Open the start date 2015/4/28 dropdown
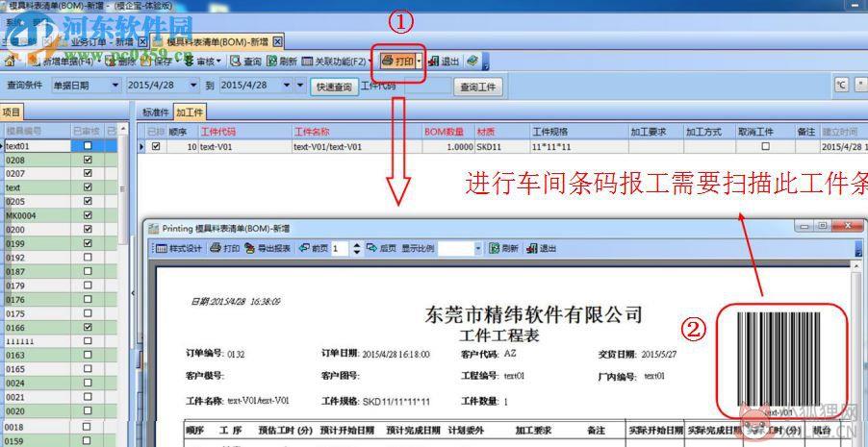Viewport: 868px width, 447px height. pos(193,86)
